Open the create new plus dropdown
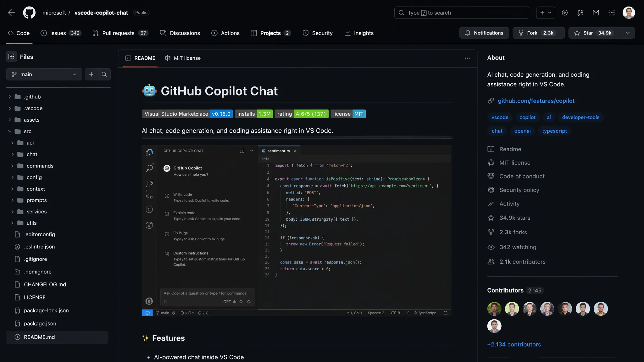Screen dimensions: 644x362 (546, 13)
